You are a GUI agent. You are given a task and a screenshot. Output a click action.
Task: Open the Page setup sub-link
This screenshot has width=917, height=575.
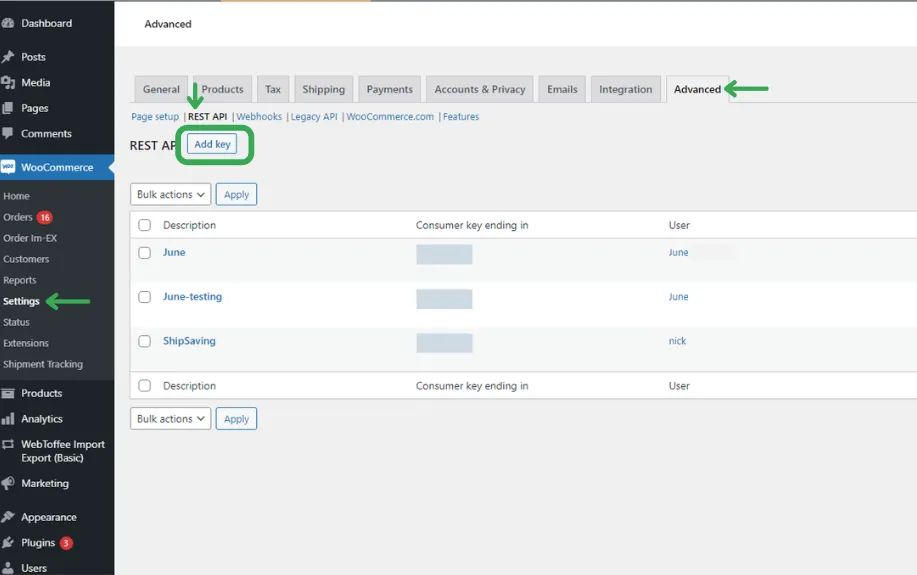pyautogui.click(x=155, y=116)
